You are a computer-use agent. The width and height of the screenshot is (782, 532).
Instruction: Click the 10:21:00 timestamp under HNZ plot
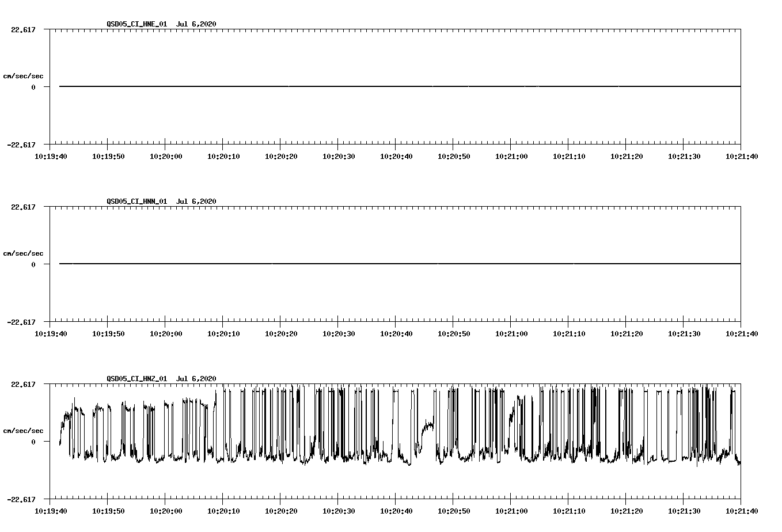(x=511, y=511)
